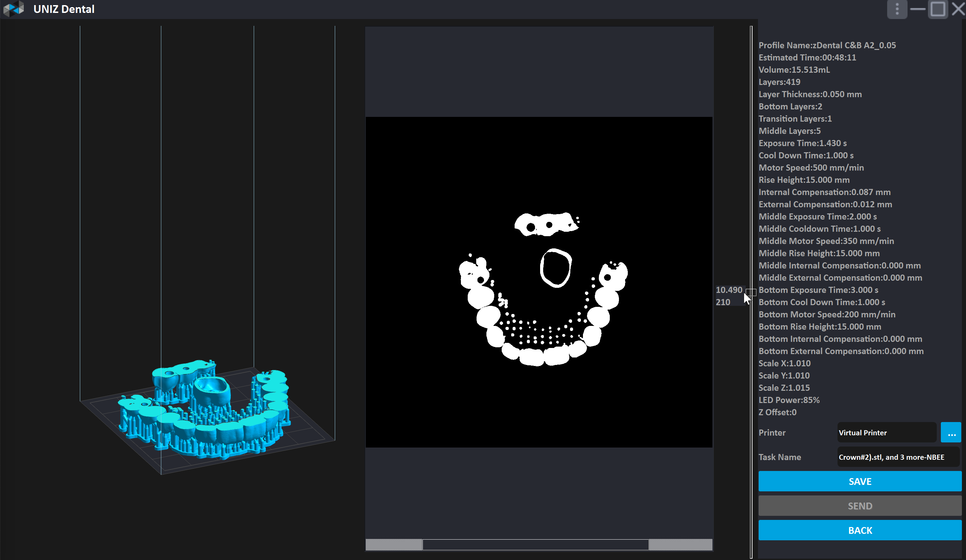Click 'Layers:419' text
This screenshot has width=966, height=560.
click(x=779, y=82)
